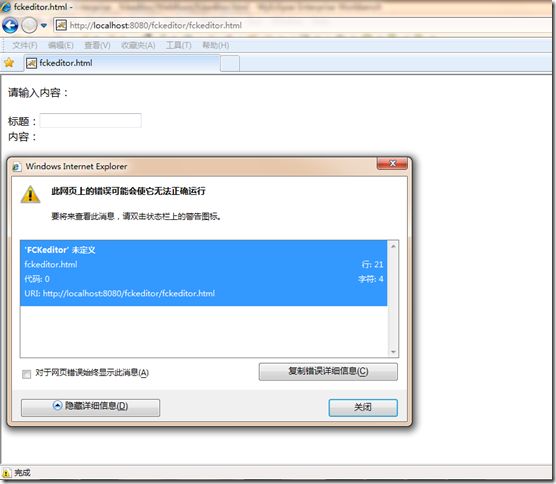Enable 对于网页错误始终显示此消息 checkbox

[26, 374]
